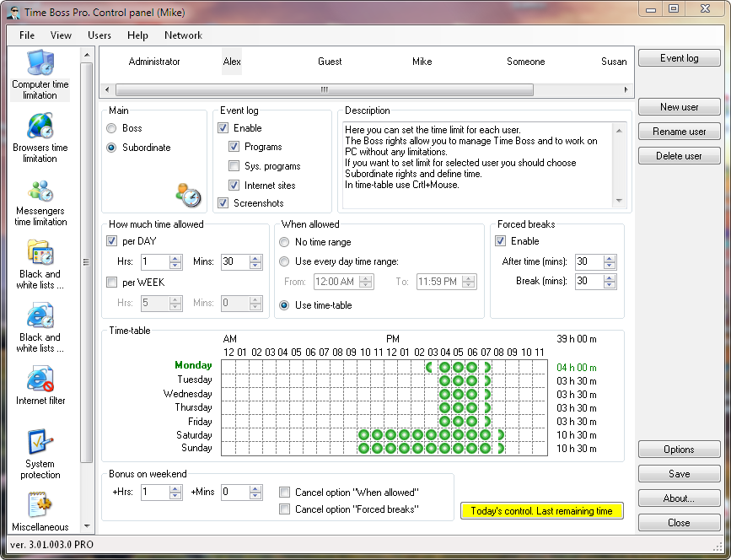Open the Users menu
731x560 pixels.
pyautogui.click(x=99, y=35)
